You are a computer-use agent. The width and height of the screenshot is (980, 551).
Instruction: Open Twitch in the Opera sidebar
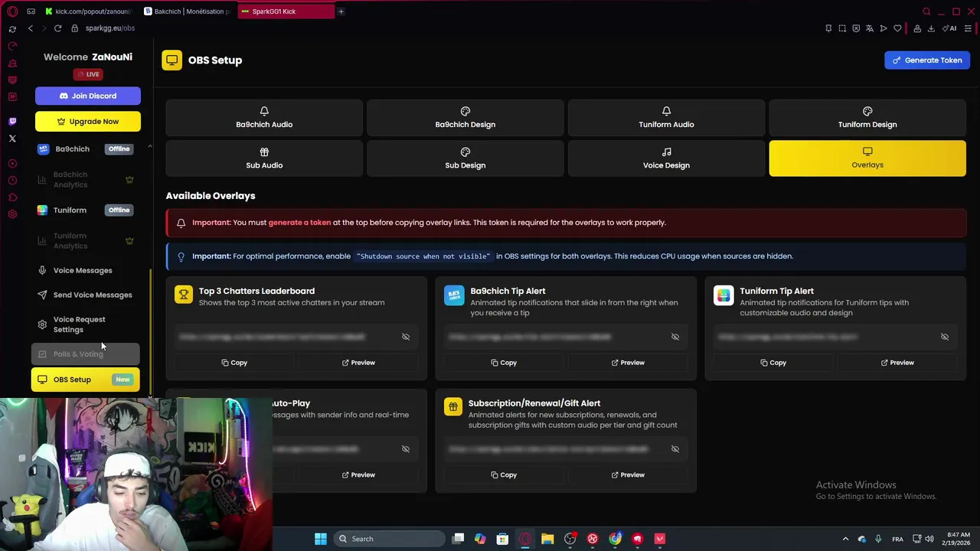pyautogui.click(x=12, y=121)
